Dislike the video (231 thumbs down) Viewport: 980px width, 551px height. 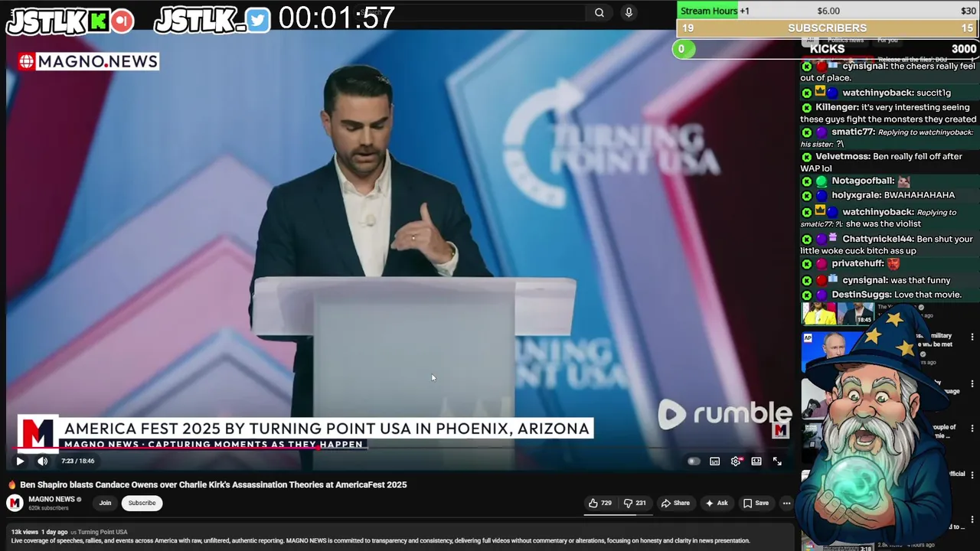point(635,503)
